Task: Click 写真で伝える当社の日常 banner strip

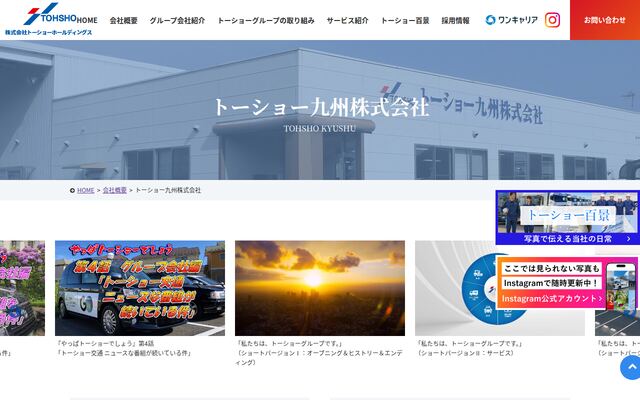Action: 568,239
